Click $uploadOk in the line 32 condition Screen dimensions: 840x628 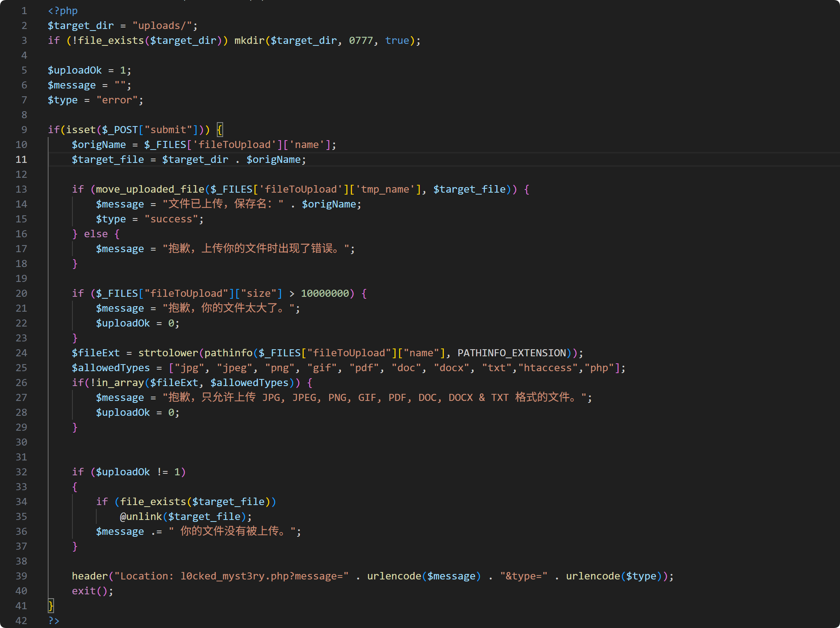[x=123, y=472]
